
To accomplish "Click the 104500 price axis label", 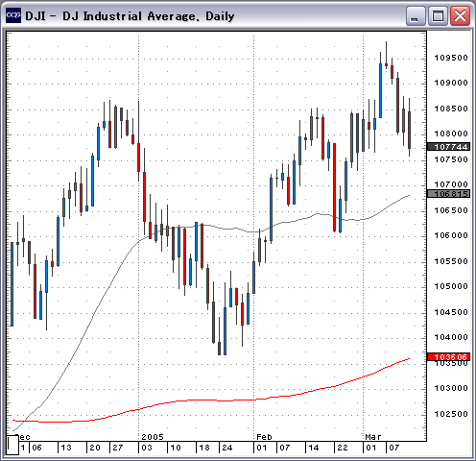I will 451,312.
